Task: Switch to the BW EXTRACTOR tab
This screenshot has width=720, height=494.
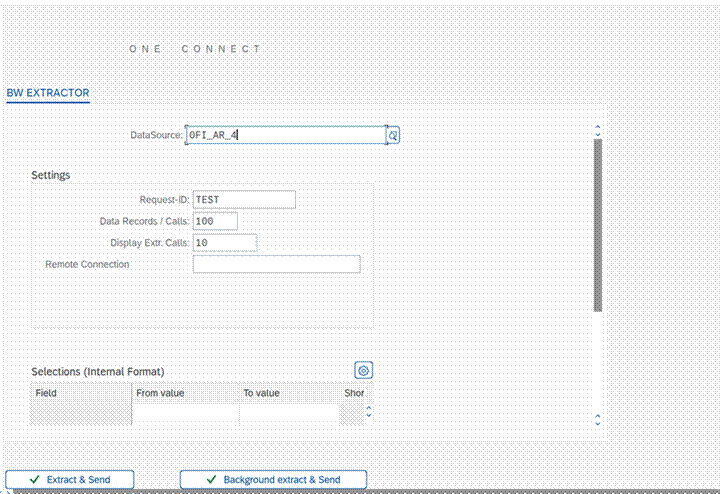Action: click(x=48, y=93)
